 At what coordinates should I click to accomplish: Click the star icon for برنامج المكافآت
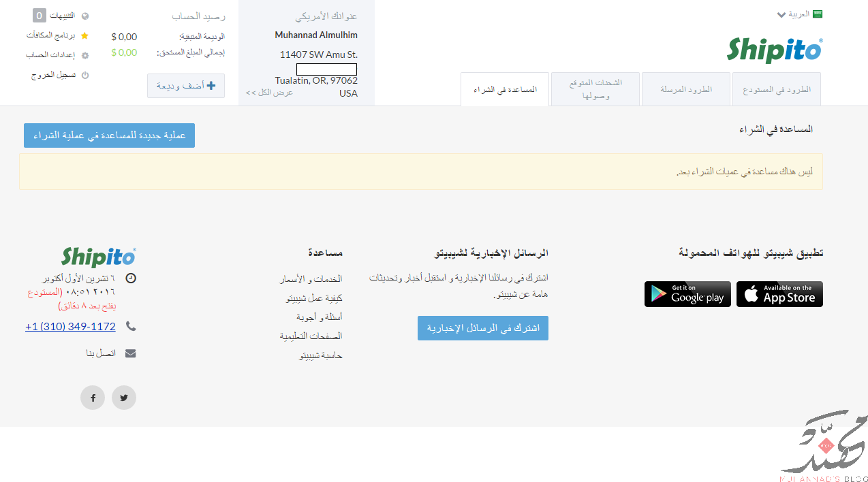tap(85, 35)
